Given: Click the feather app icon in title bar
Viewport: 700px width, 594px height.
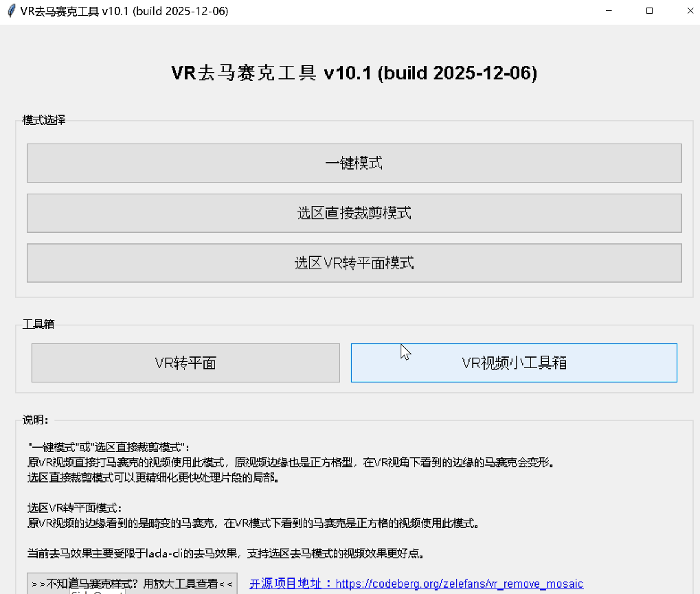Looking at the screenshot, I should click(x=12, y=11).
